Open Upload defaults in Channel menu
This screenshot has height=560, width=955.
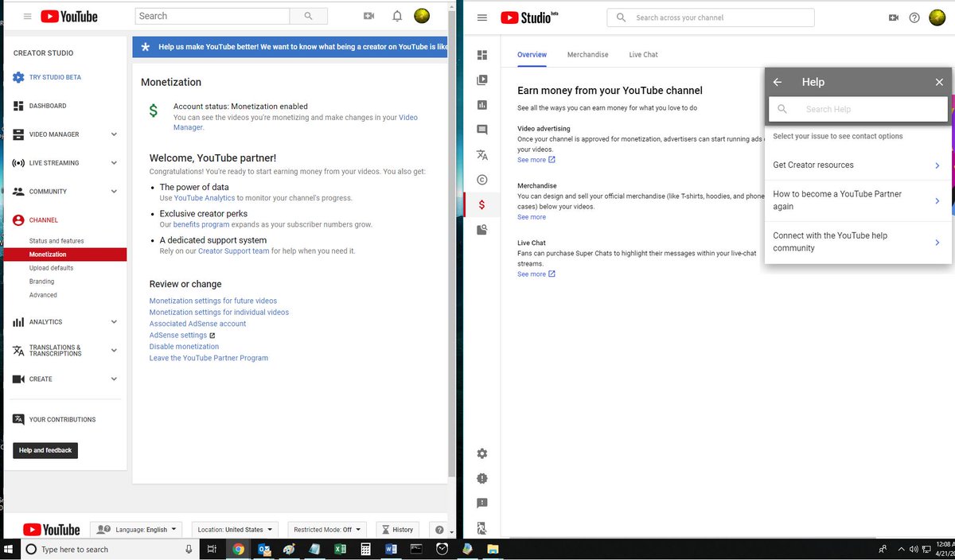pos(51,268)
